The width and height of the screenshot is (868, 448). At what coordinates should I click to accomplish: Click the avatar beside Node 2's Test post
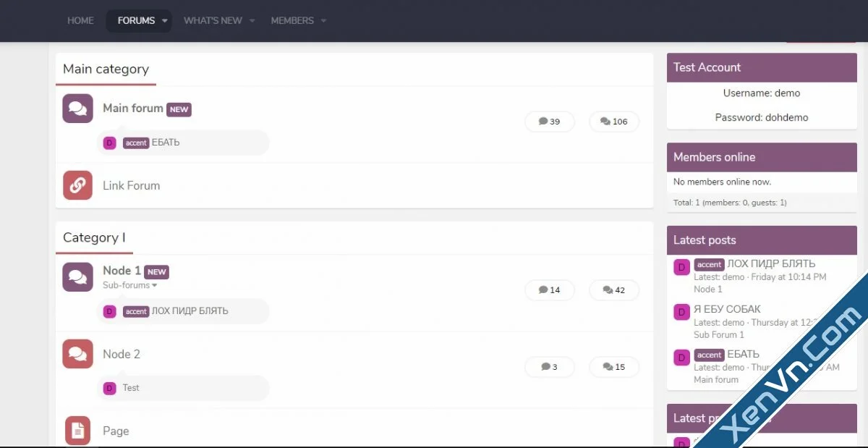tap(109, 388)
